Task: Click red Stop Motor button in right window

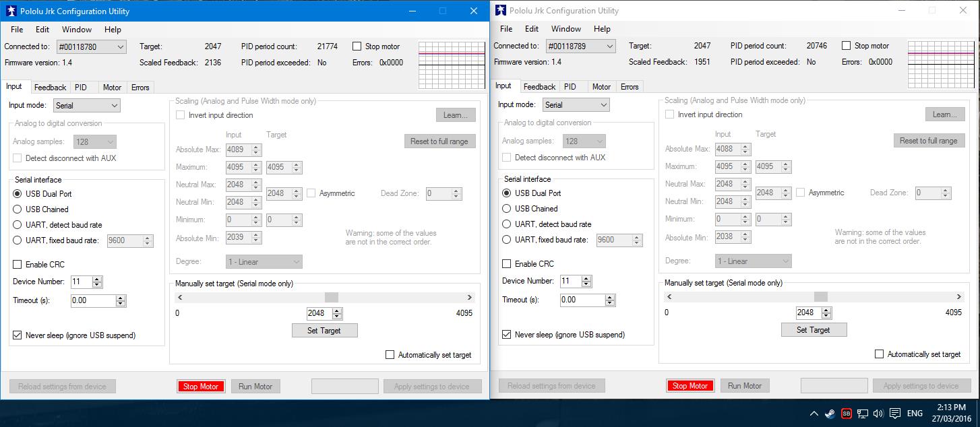Action: tap(690, 386)
